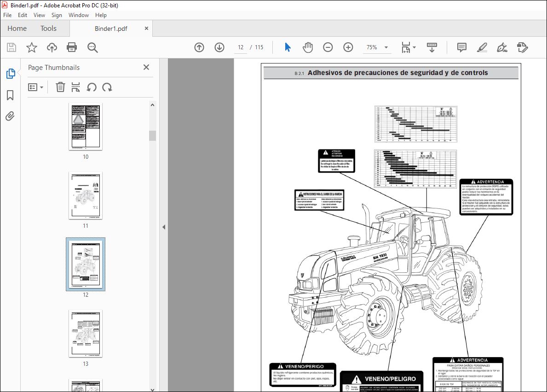Close the Page Thumbnails panel
This screenshot has height=392, width=547.
coord(146,67)
